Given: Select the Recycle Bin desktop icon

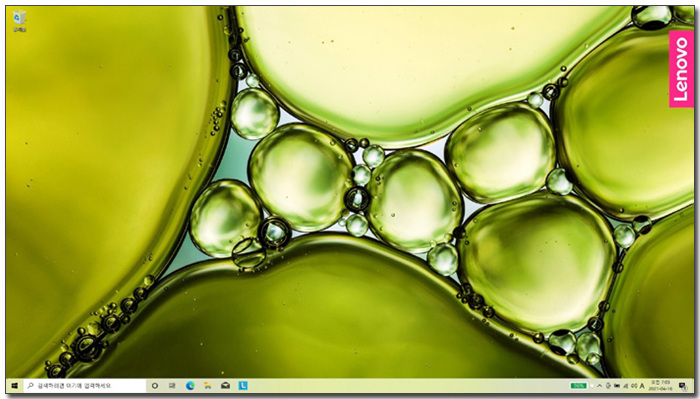Looking at the screenshot, I should pos(19,21).
